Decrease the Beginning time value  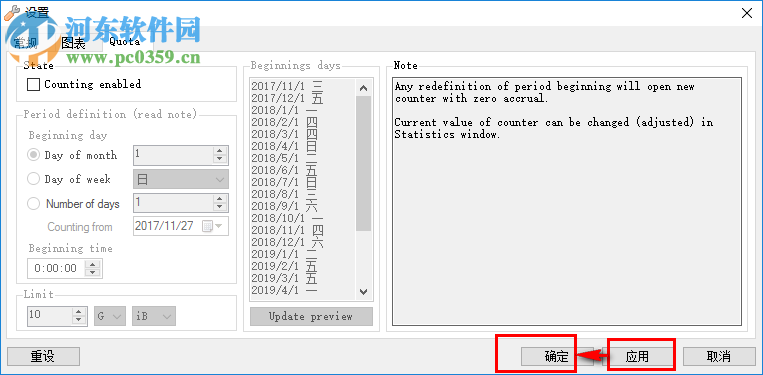93,272
